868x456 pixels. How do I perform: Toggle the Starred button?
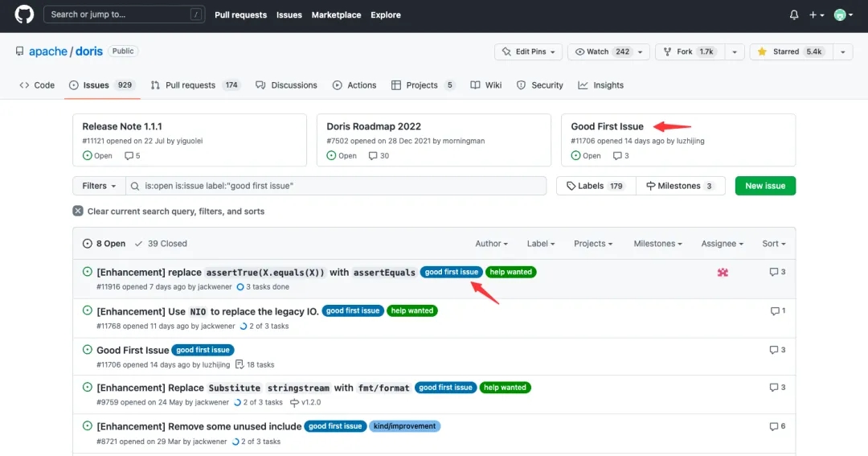[791, 51]
